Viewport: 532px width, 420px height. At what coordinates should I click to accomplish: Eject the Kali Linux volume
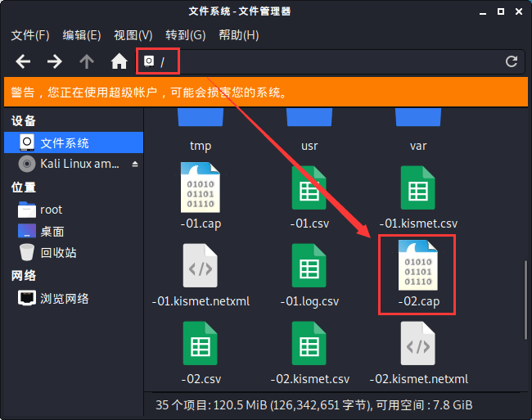[x=135, y=165]
